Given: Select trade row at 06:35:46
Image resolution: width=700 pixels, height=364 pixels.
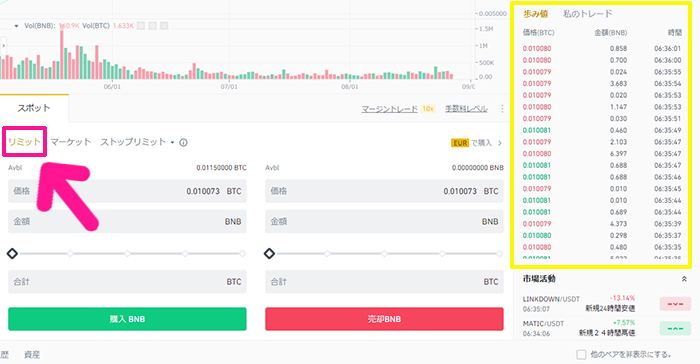Looking at the screenshot, I should (602, 177).
